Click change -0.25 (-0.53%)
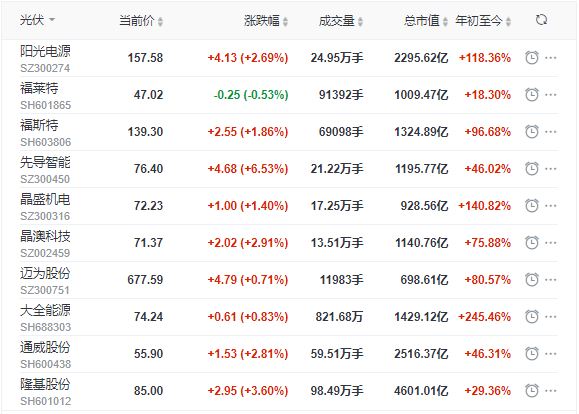The width and height of the screenshot is (579, 414). point(251,95)
